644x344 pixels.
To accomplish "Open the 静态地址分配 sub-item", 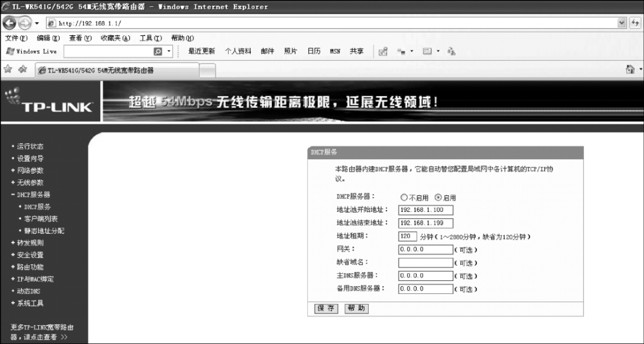I will 44,231.
